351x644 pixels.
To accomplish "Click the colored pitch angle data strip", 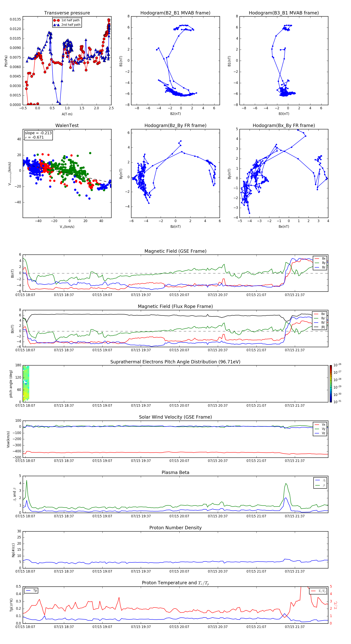I will [x=26, y=384].
